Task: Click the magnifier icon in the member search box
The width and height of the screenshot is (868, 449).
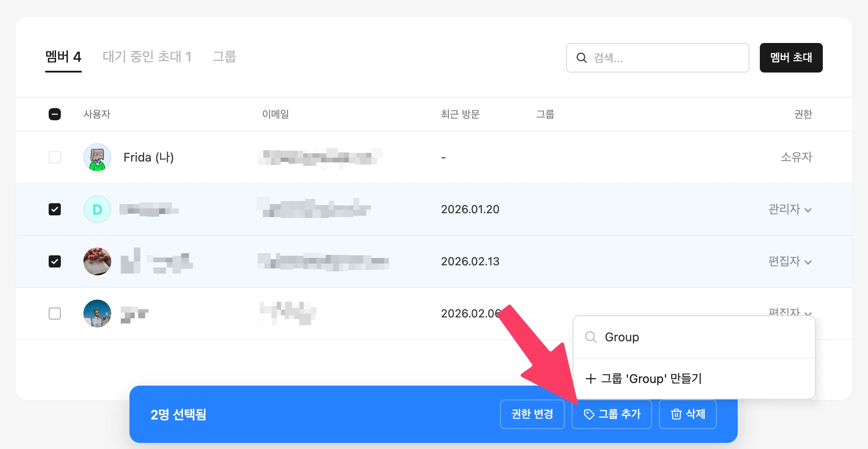Action: [581, 58]
